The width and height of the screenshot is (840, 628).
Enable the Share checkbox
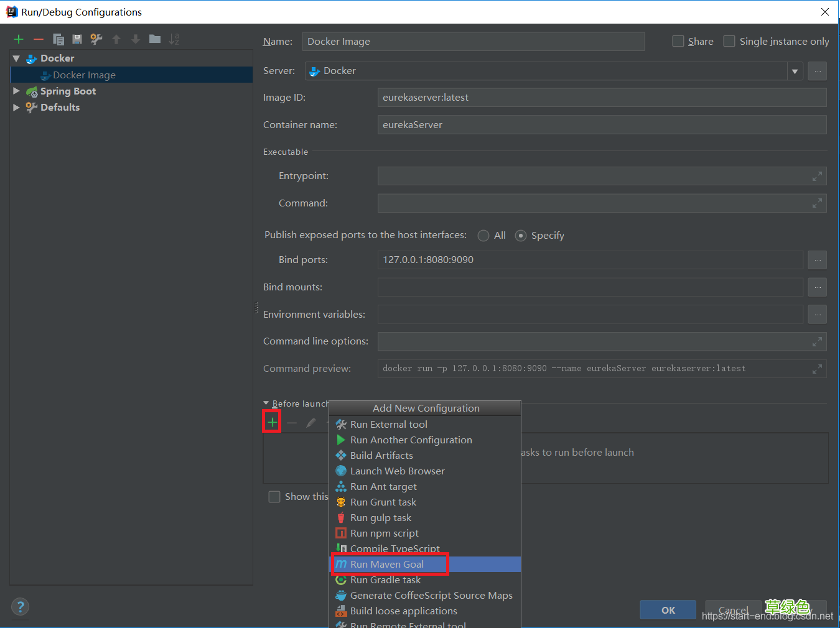(678, 41)
